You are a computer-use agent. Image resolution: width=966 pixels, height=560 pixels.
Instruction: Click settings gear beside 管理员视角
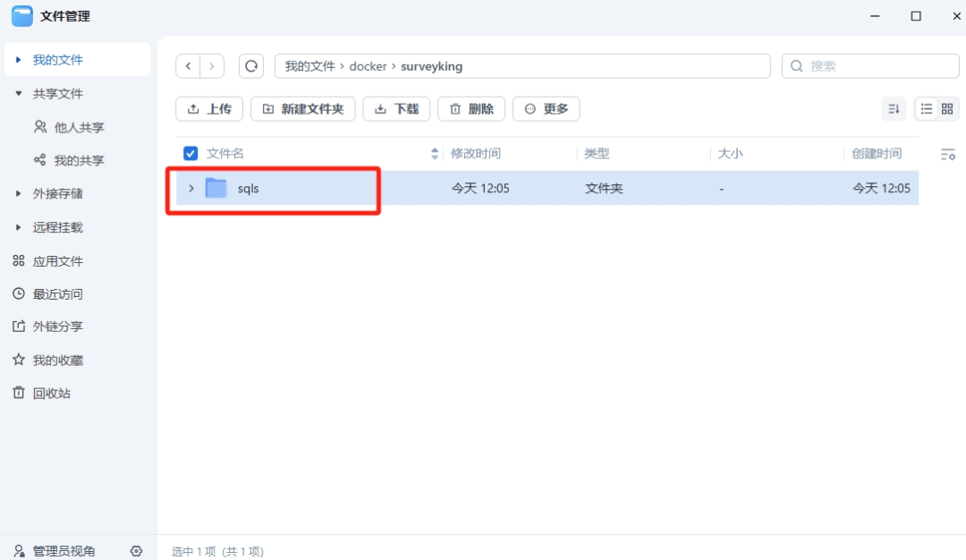click(136, 551)
